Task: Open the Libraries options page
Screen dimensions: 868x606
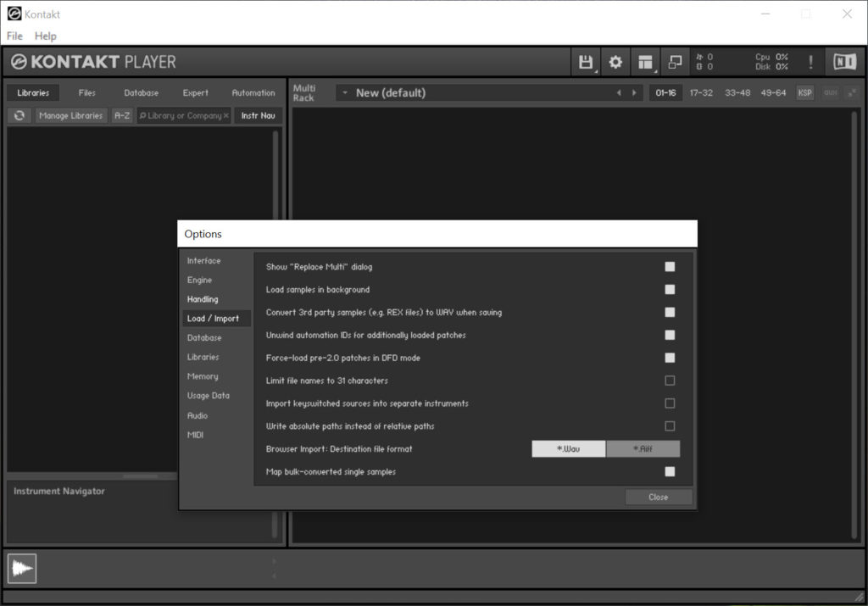Action: [203, 357]
